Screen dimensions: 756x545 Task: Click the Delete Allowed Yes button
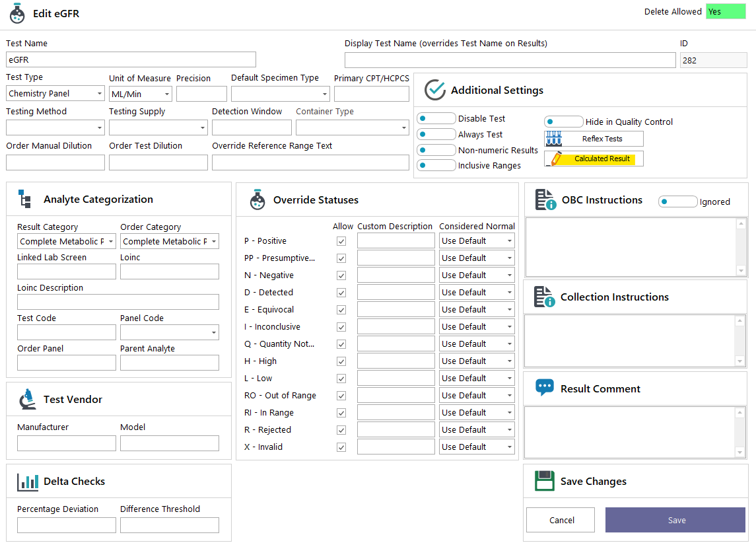pyautogui.click(x=726, y=12)
